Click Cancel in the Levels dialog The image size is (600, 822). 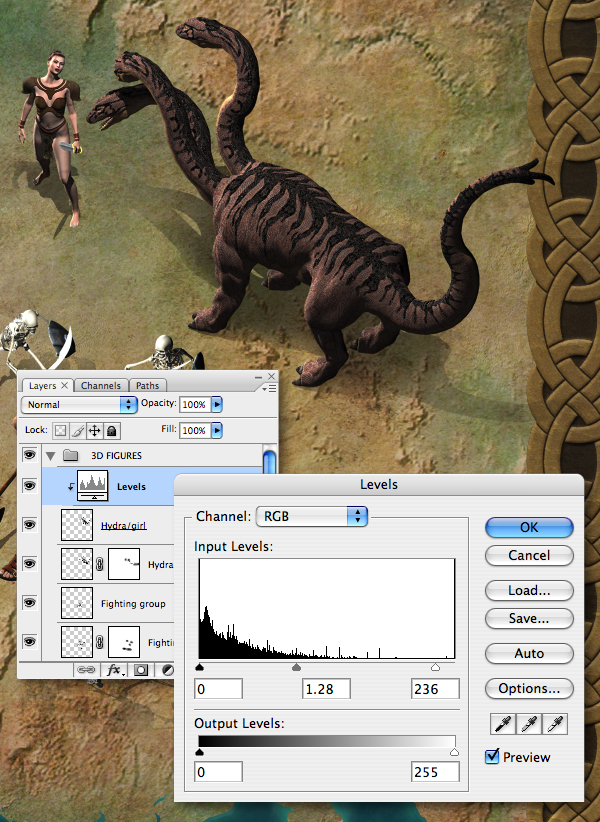tap(529, 555)
